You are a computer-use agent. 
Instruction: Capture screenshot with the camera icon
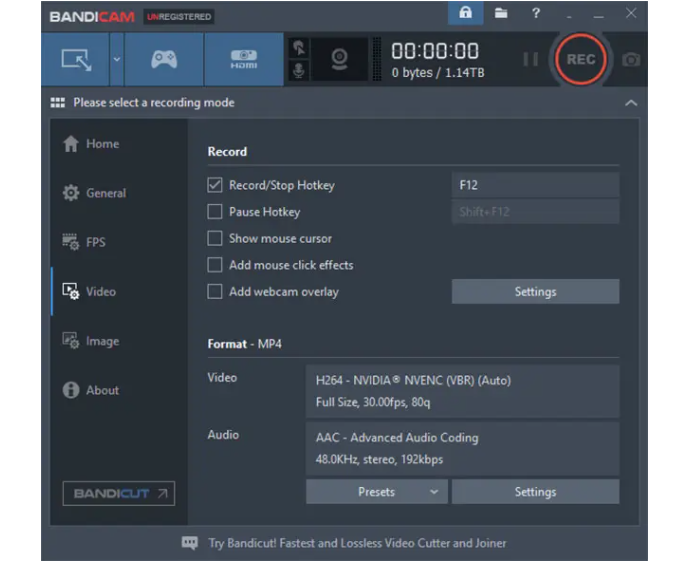click(631, 59)
